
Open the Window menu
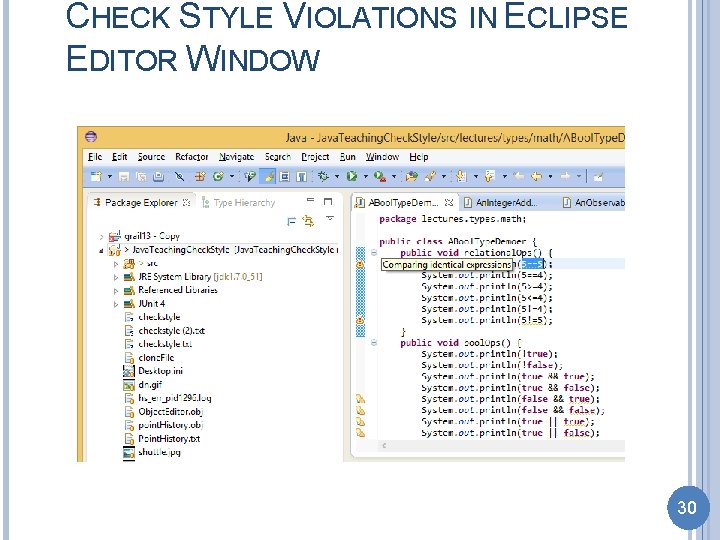point(382,157)
